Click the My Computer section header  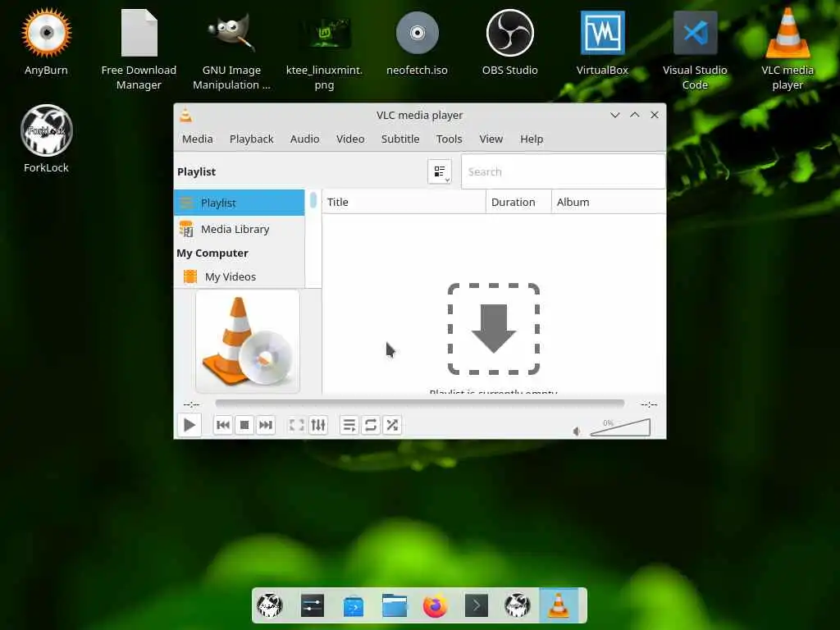click(x=212, y=253)
